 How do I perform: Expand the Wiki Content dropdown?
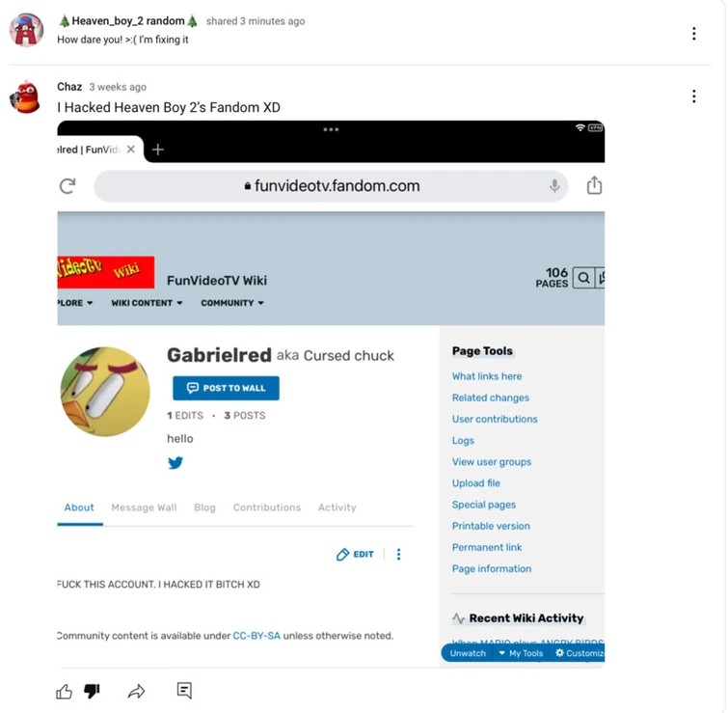147,303
